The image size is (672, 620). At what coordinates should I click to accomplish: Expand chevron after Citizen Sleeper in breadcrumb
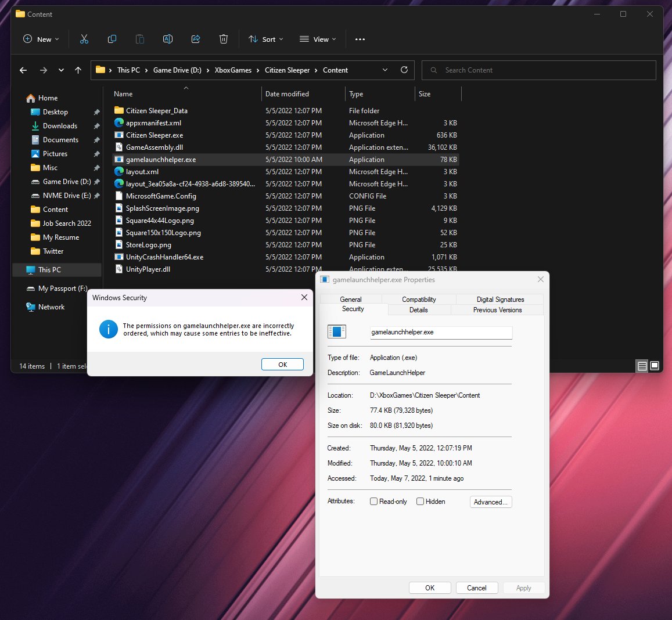316,70
